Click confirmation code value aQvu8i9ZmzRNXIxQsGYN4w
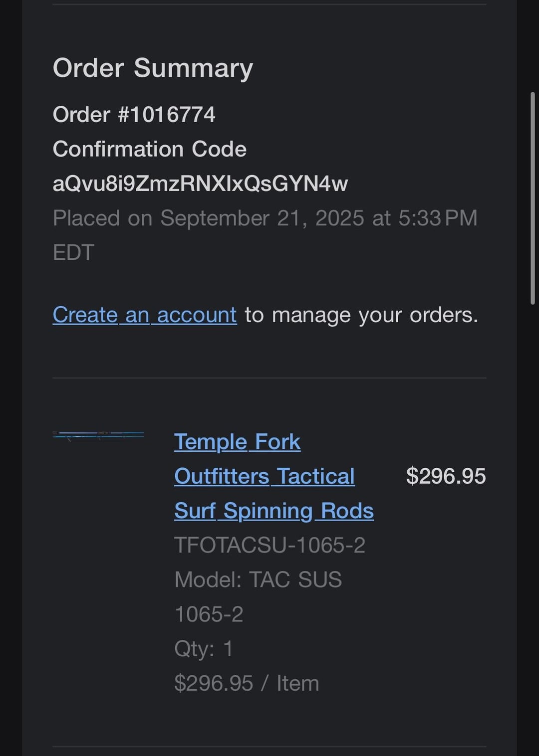 click(x=200, y=184)
